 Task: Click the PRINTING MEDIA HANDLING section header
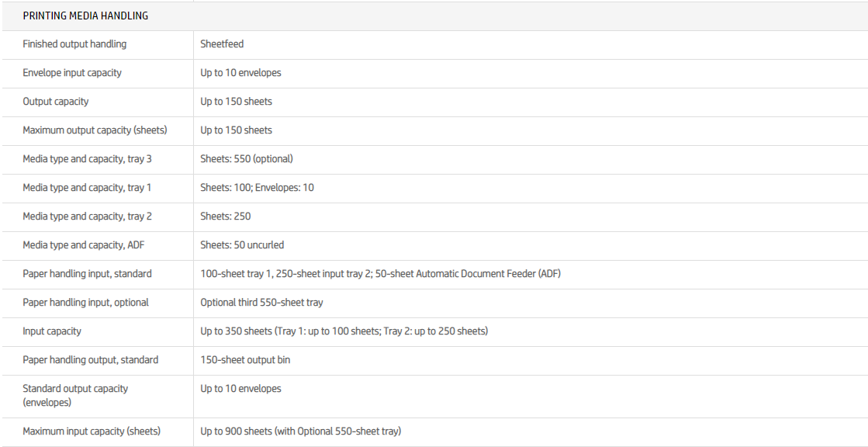pyautogui.click(x=85, y=16)
